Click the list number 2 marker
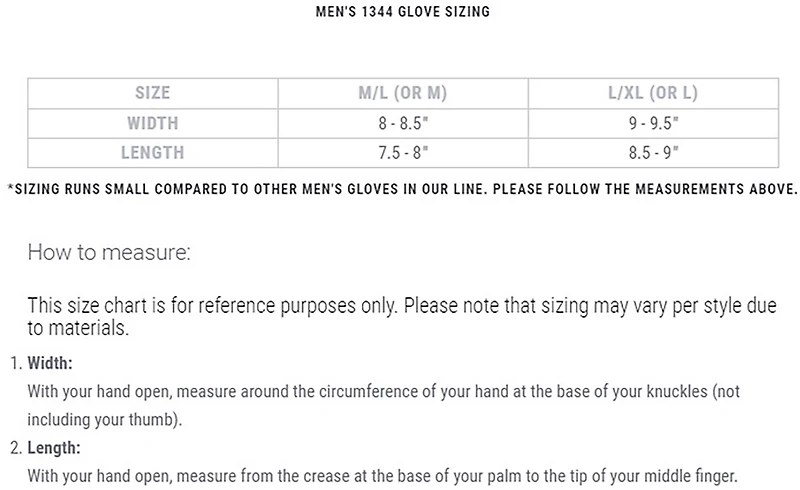The height and width of the screenshot is (490, 800). click(x=16, y=448)
